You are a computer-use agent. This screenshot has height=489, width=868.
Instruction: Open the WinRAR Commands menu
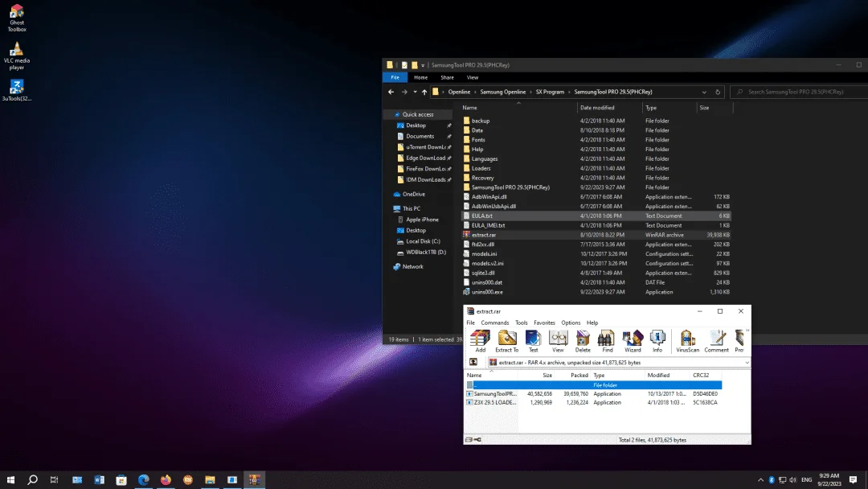click(x=495, y=323)
